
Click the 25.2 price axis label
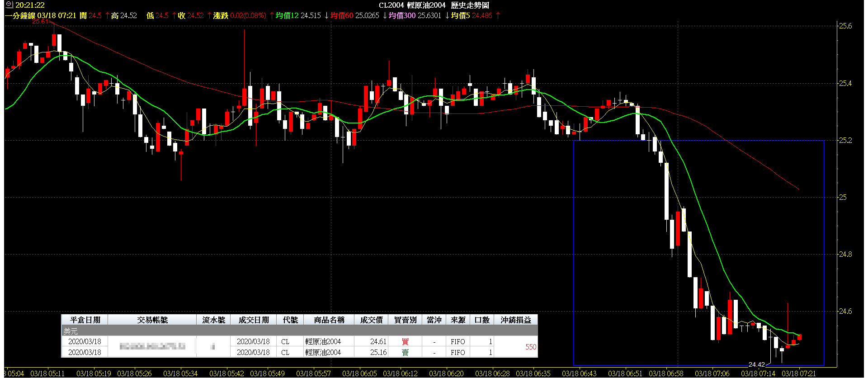845,140
